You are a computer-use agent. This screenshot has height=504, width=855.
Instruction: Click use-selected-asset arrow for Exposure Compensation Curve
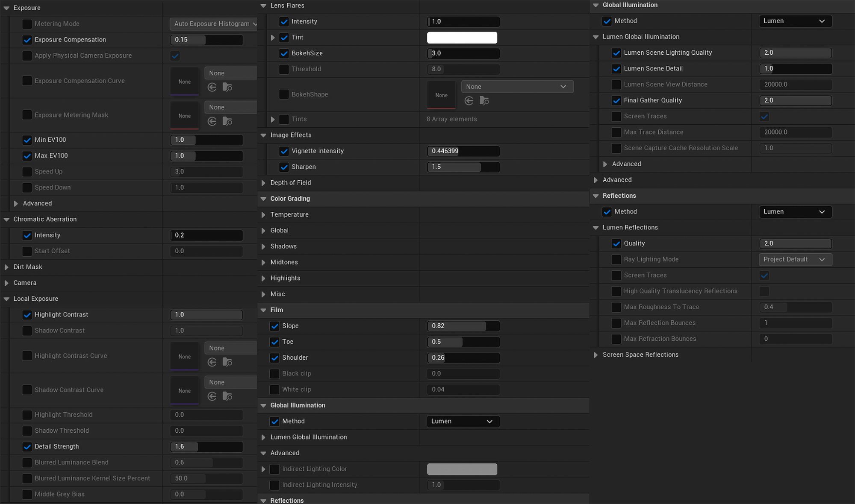click(212, 88)
